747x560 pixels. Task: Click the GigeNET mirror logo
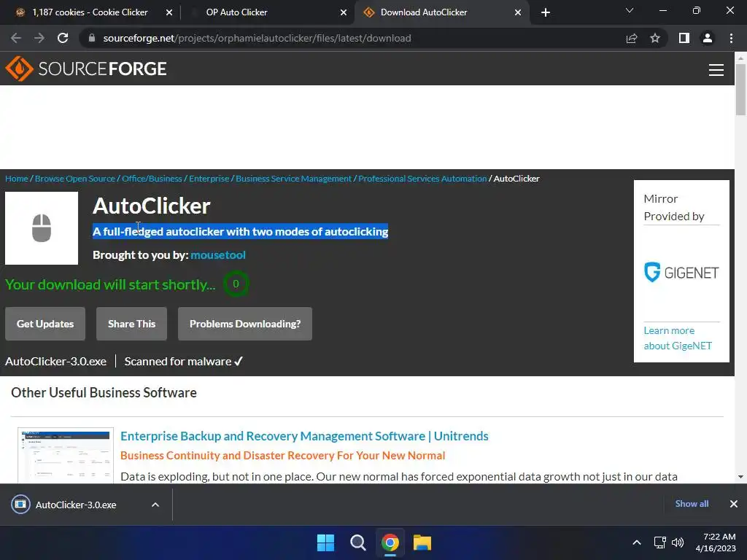[681, 273]
